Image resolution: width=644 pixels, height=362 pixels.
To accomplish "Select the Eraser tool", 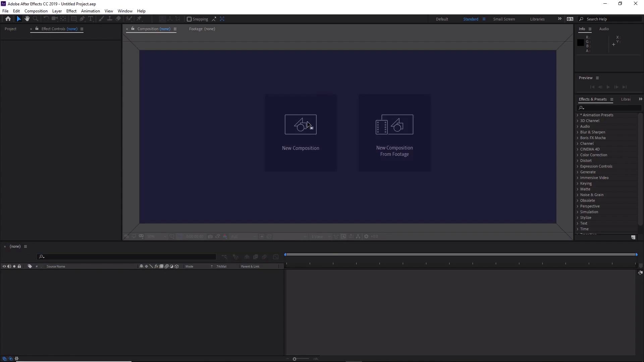I will pyautogui.click(x=118, y=19).
